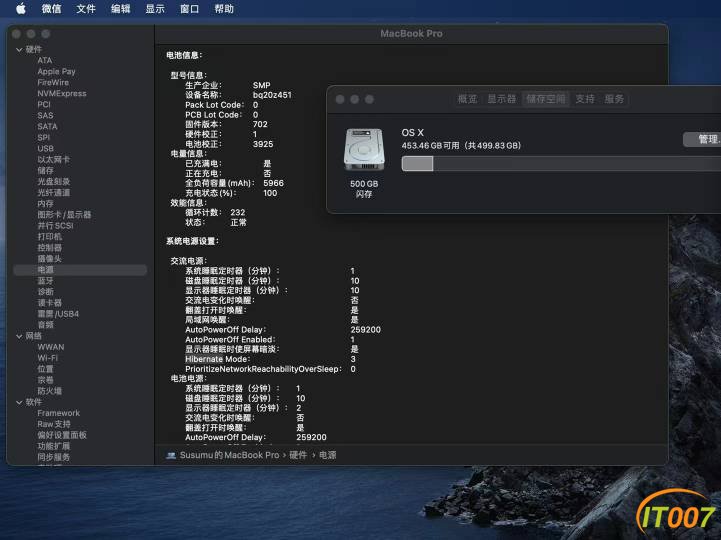Open the 窗口 menu

point(189,9)
